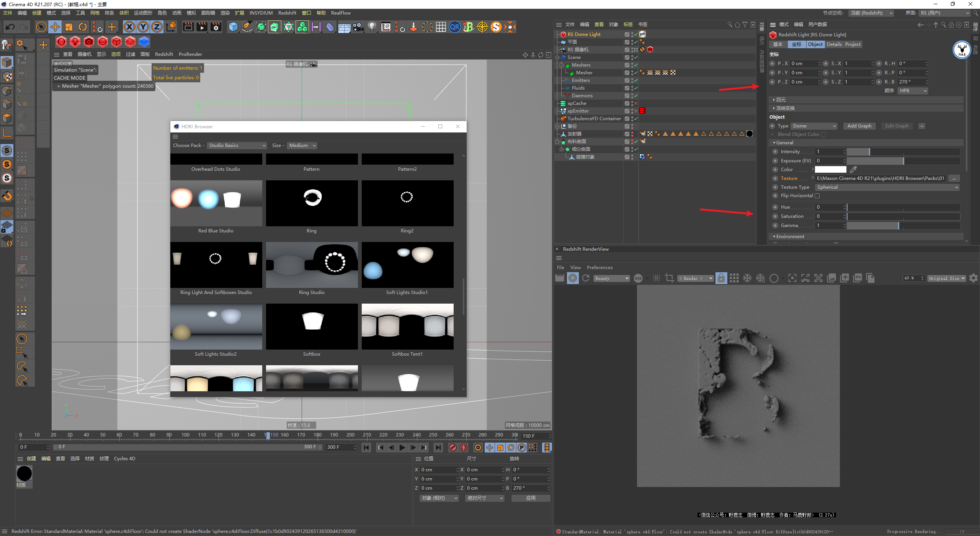Image resolution: width=980 pixels, height=536 pixels.
Task: Toggle xpCache enabled mark in object manager
Action: click(x=635, y=103)
